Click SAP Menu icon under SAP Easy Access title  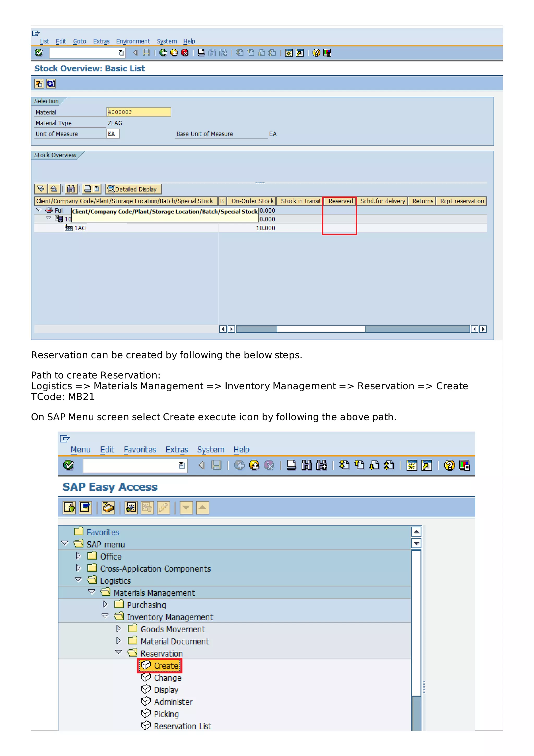(x=85, y=507)
